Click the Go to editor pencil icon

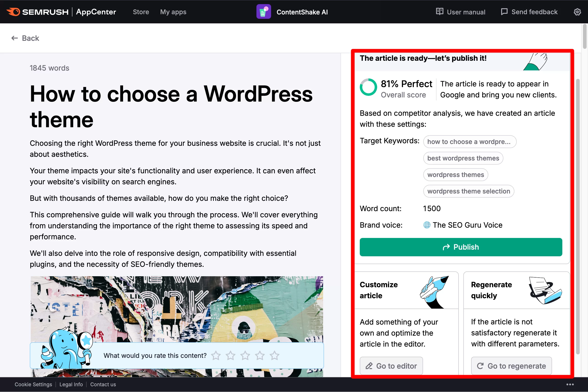(368, 366)
